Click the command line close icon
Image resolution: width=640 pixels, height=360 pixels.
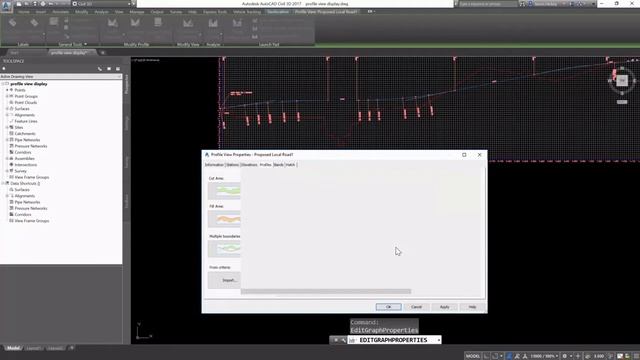click(336, 340)
